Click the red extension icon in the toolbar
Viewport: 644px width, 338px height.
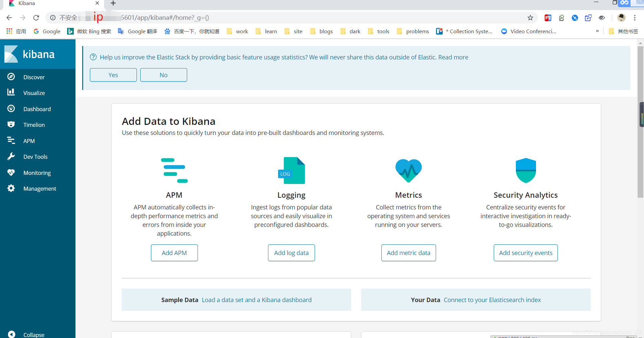pos(548,18)
